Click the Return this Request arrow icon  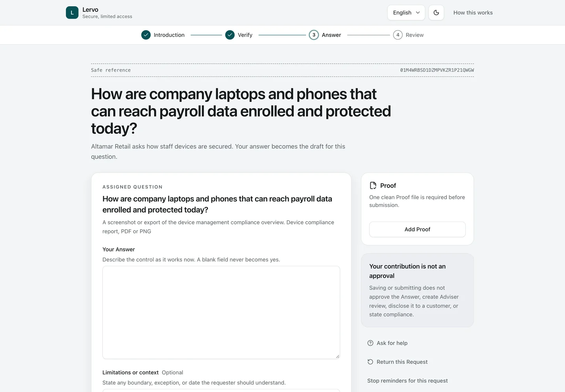click(x=370, y=362)
